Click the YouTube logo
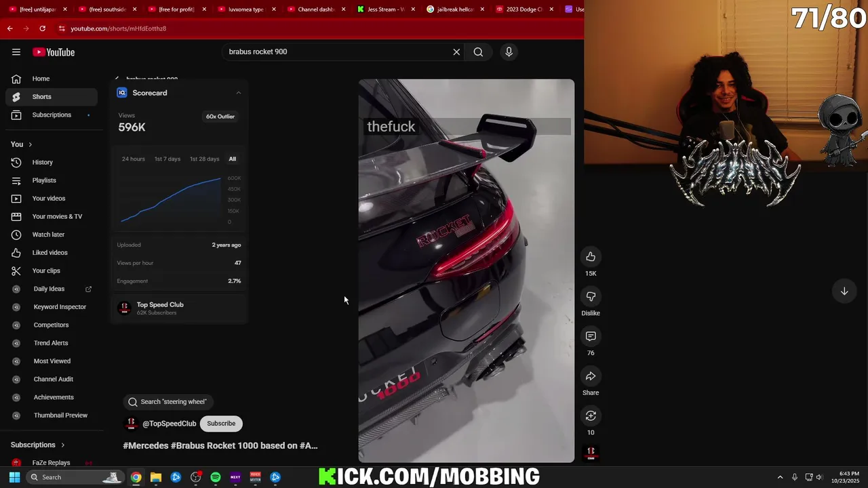Viewport: 868px width, 488px height. (54, 52)
